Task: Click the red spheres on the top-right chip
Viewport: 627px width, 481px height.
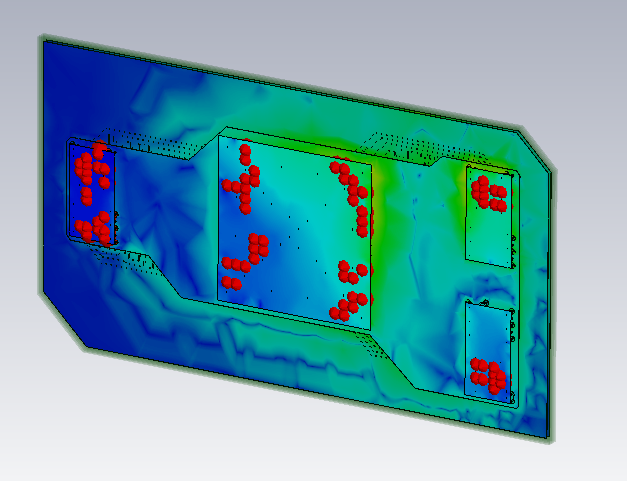Action: (490, 193)
